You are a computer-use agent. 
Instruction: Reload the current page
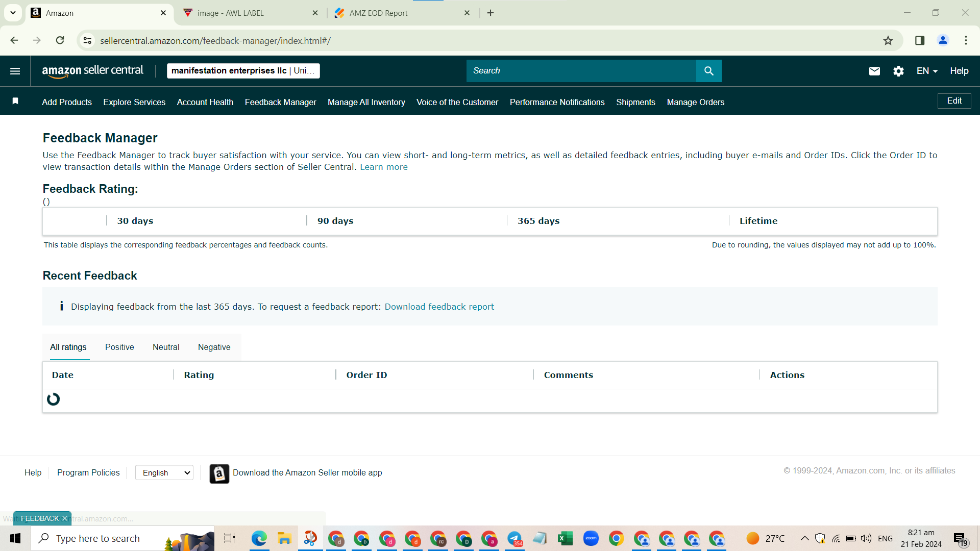pos(60,41)
